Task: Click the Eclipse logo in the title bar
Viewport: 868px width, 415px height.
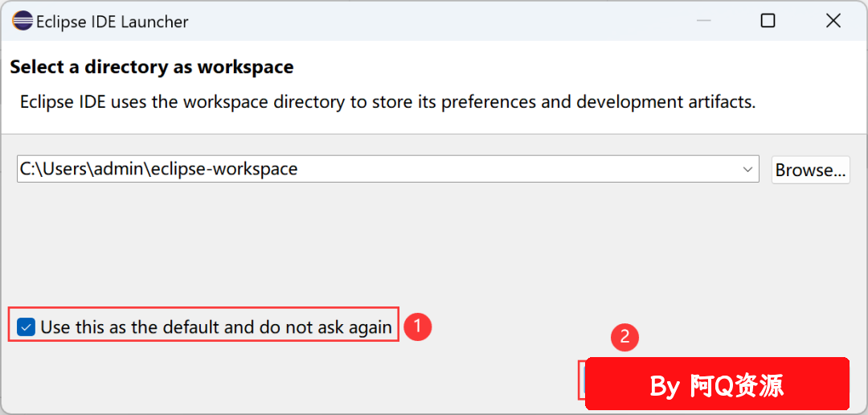Action: [23, 22]
